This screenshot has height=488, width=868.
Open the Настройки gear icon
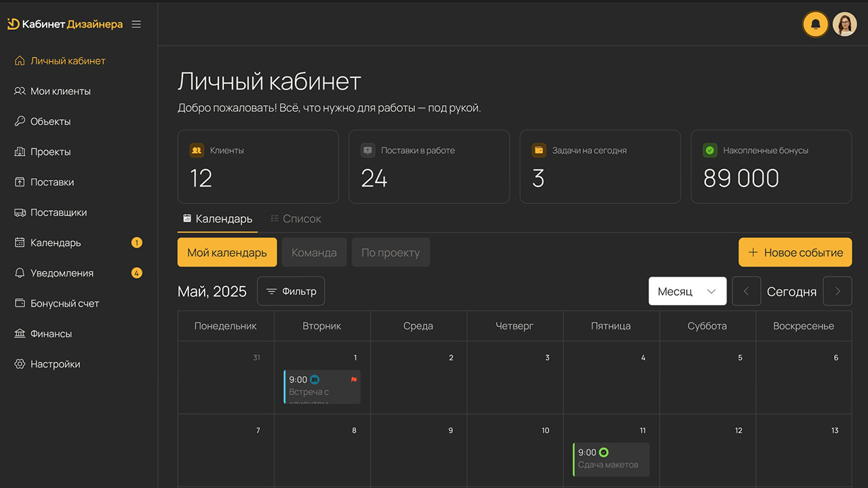[18, 363]
